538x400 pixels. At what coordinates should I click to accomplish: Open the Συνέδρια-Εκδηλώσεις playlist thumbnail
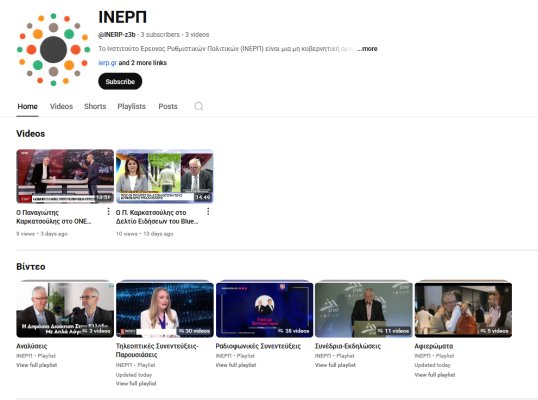point(364,310)
